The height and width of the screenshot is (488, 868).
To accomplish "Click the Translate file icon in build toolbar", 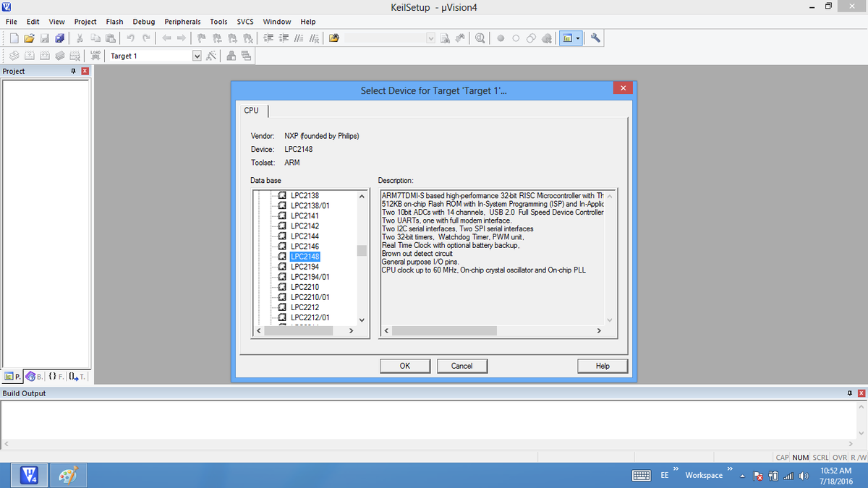I will [x=15, y=56].
